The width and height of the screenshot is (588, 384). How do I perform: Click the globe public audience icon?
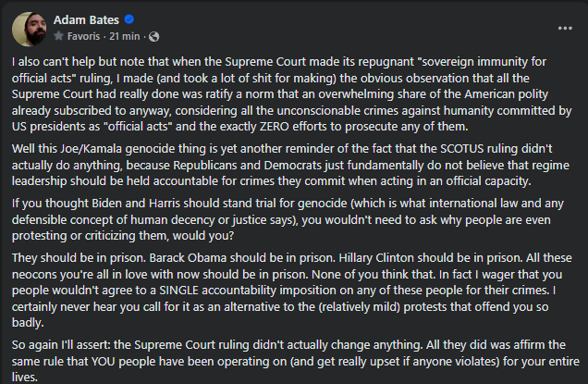coord(153,36)
